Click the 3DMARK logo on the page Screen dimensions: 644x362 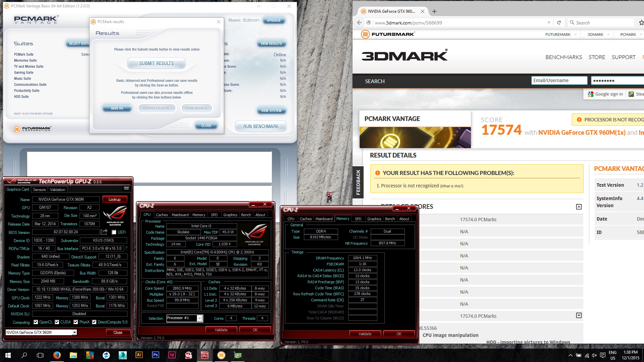(x=405, y=55)
